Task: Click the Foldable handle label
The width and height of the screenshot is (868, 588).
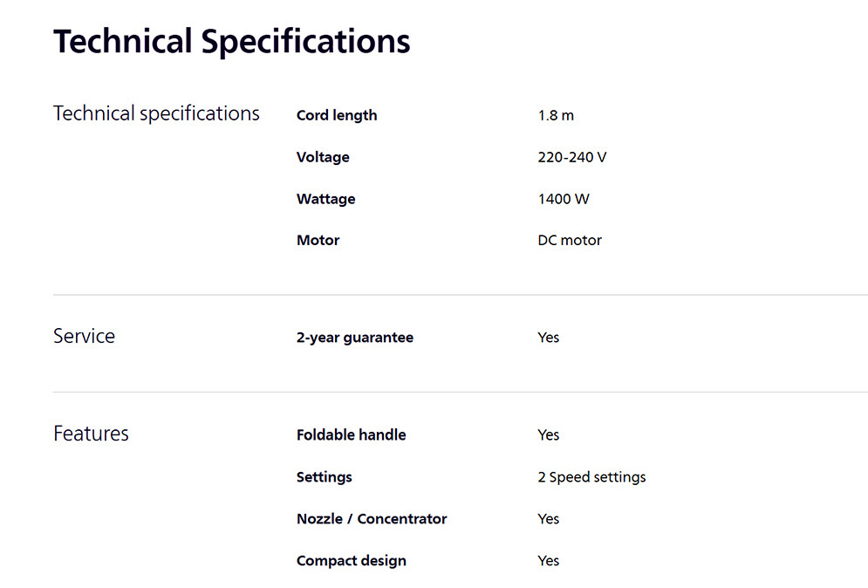Action: pos(352,434)
